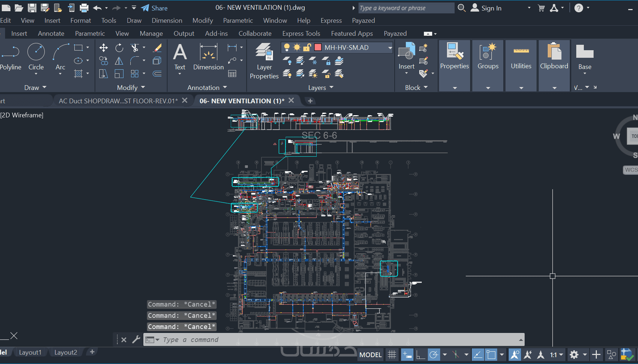The height and width of the screenshot is (364, 638).
Task: Open the Annotate ribbon tab
Action: [51, 33]
